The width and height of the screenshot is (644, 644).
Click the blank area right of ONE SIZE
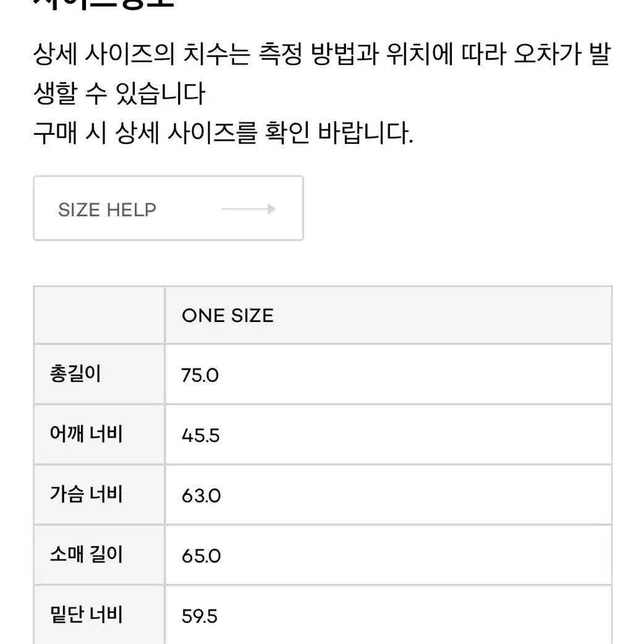pyautogui.click(x=443, y=315)
